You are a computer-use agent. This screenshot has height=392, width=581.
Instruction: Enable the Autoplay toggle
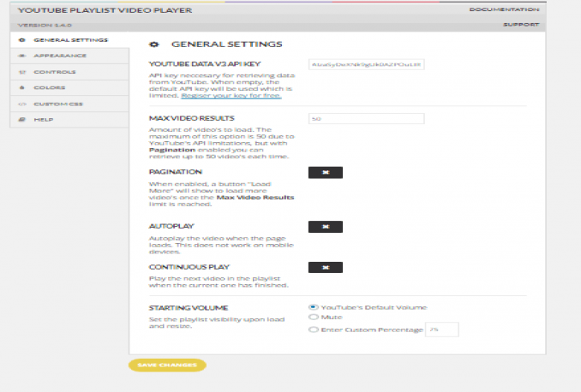tap(326, 227)
